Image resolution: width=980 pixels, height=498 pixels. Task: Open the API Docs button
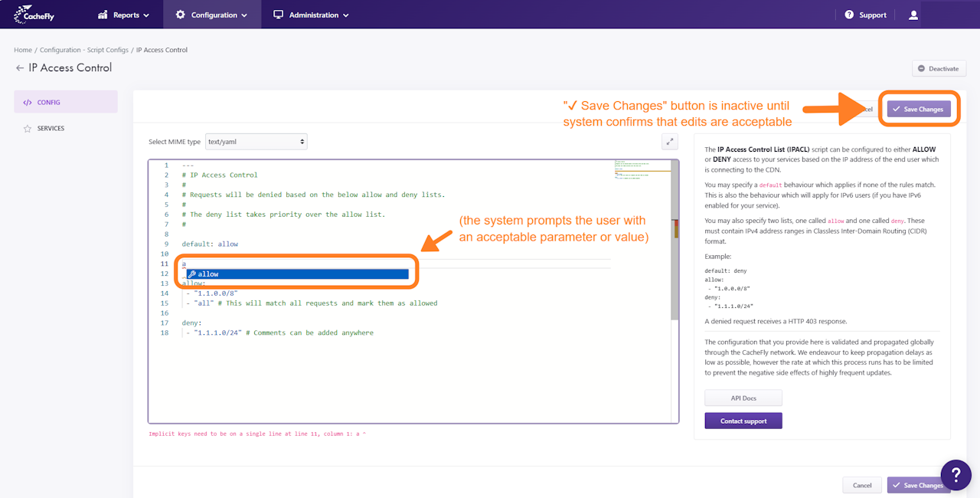[x=743, y=398]
